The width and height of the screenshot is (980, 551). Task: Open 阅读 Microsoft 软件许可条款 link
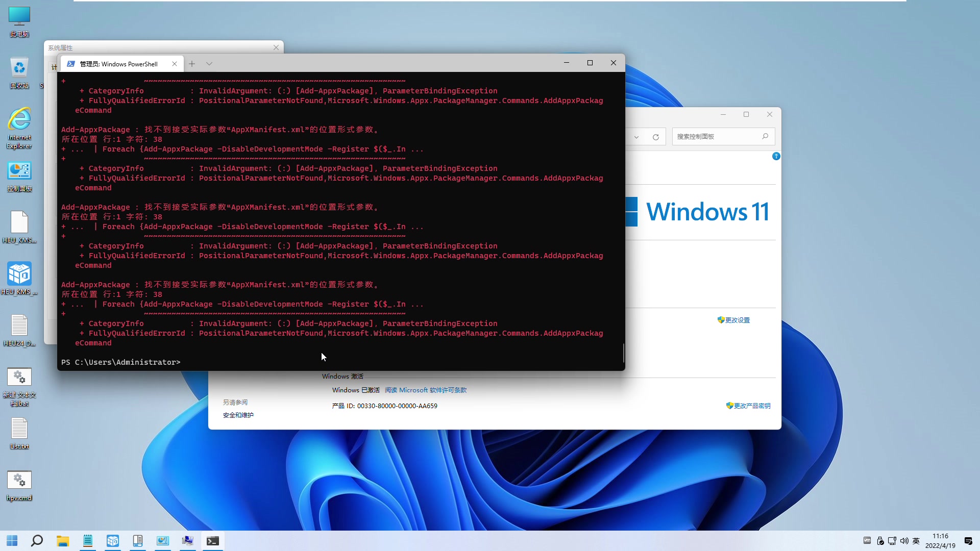(x=425, y=390)
